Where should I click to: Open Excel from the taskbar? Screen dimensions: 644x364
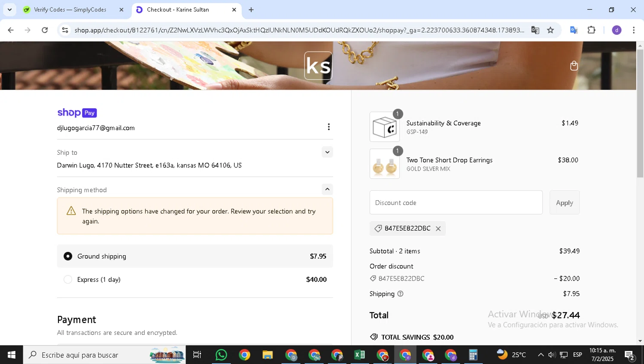coord(359,355)
